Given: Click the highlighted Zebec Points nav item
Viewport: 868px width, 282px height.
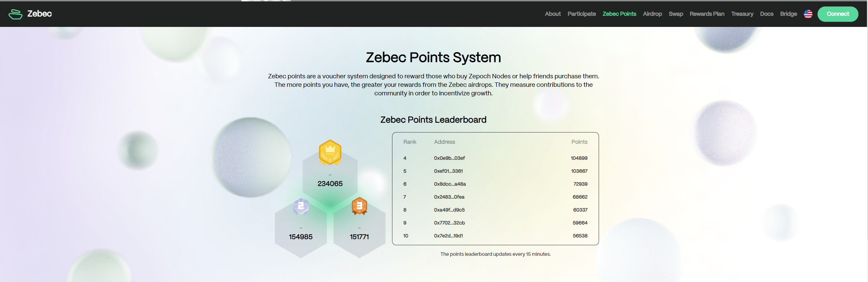Looking at the screenshot, I should [619, 14].
